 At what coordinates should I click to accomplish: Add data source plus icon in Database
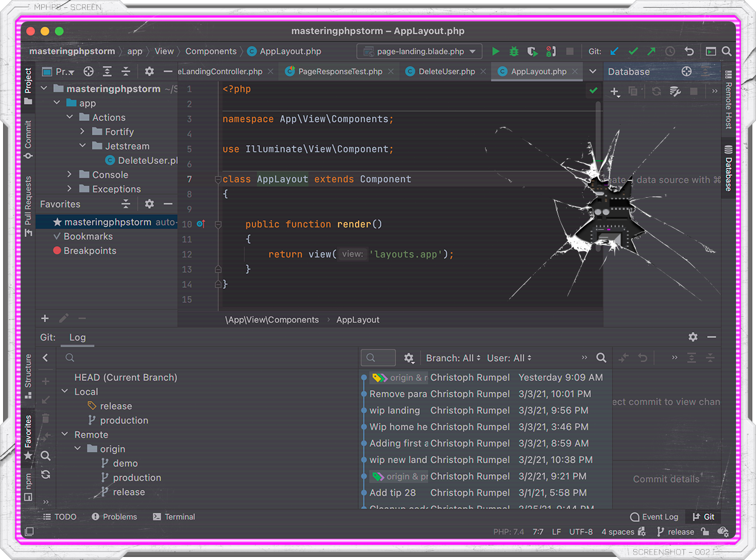[614, 91]
